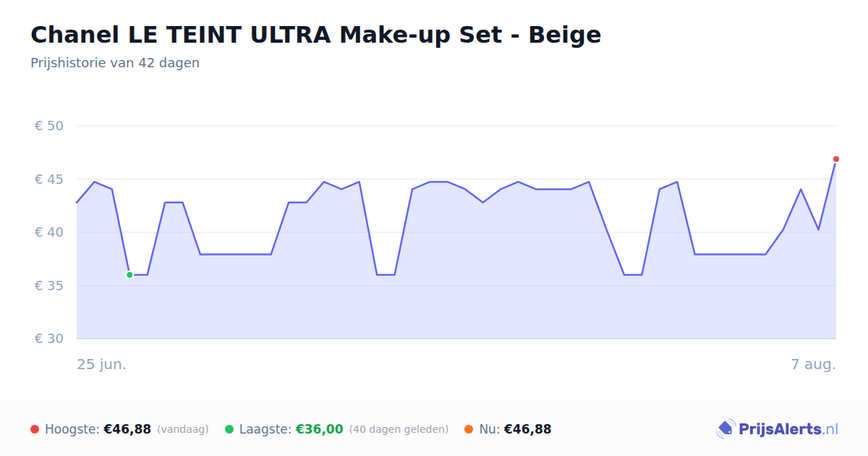This screenshot has width=868, height=456.
Task: Click the current price after Nu
Action: coord(527,429)
